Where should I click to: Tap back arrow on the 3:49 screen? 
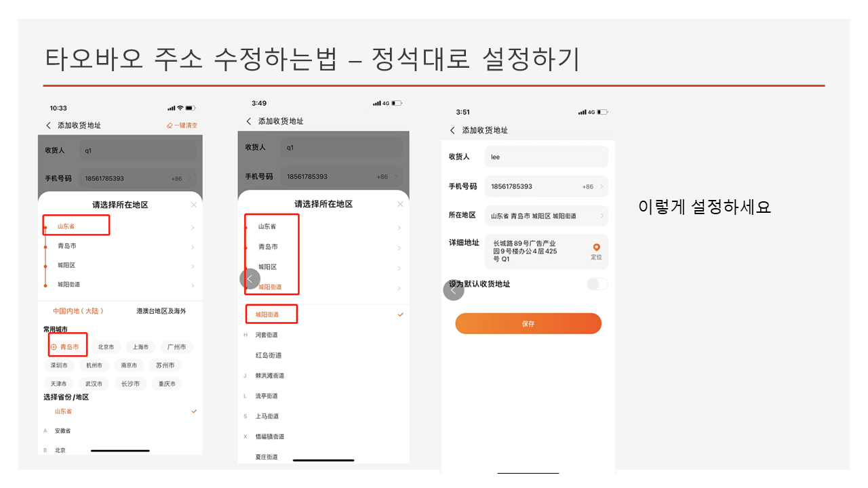click(x=249, y=121)
